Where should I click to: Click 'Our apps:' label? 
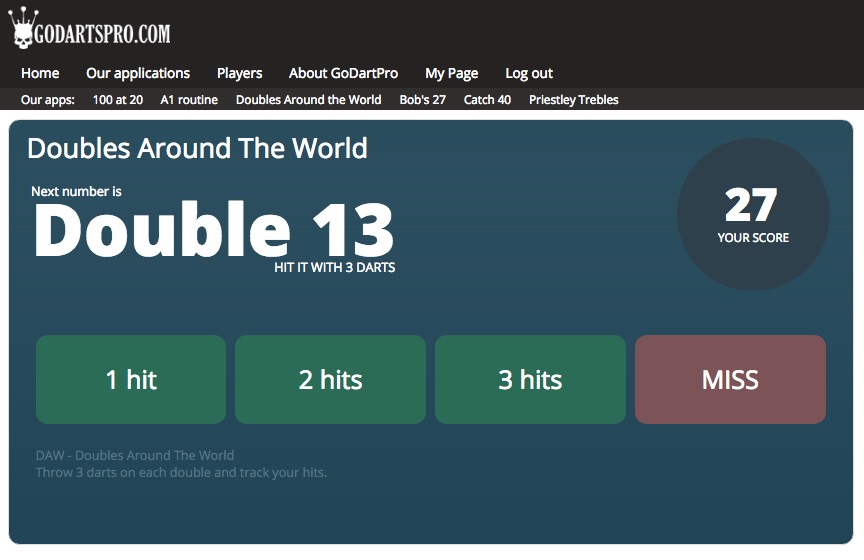47,100
